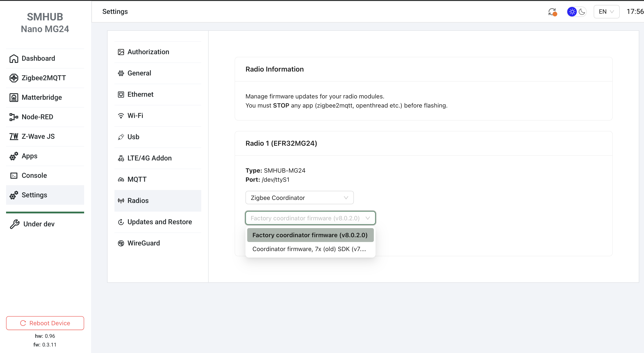Switch to the MQTT settings tab
This screenshot has width=644, height=353.
click(x=158, y=180)
